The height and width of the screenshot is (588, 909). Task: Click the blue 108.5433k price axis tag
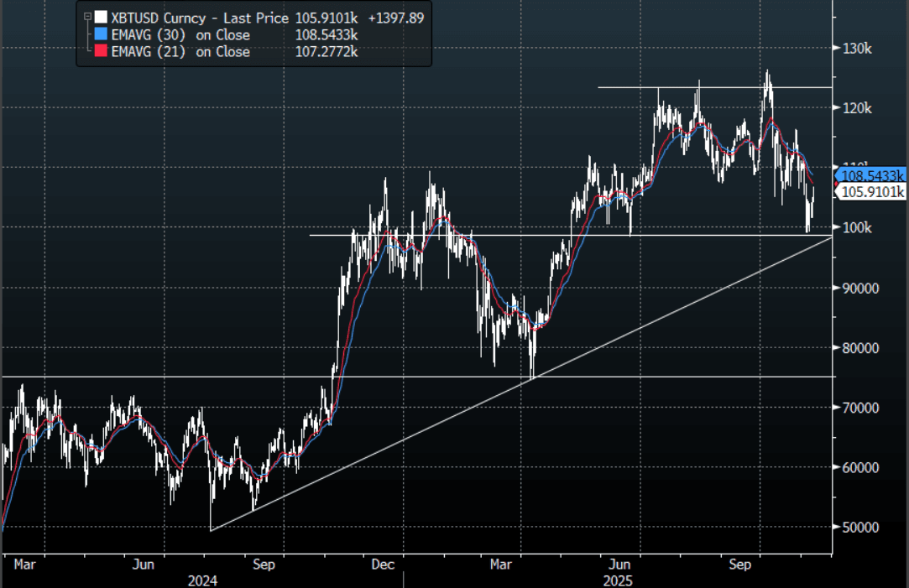pos(873,176)
